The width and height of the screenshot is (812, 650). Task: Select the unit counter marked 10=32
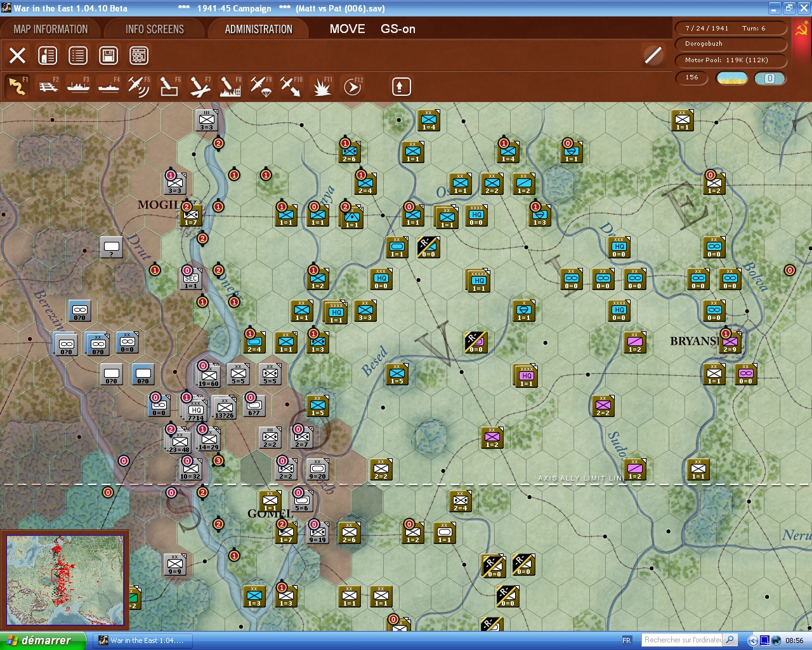point(190,468)
